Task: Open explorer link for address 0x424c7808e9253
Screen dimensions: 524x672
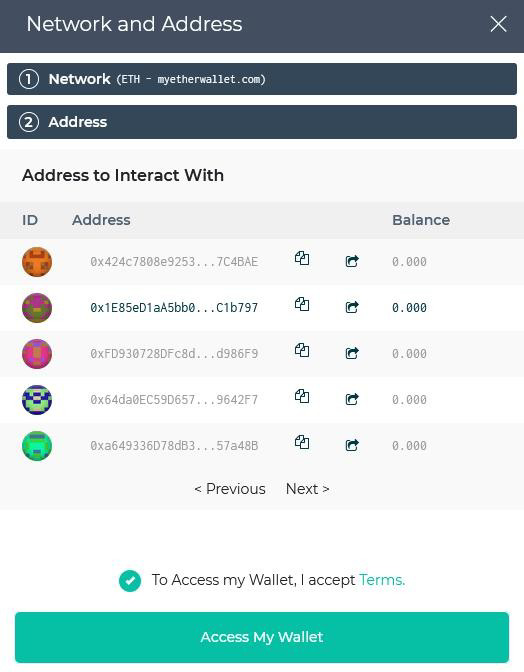Action: pos(352,261)
